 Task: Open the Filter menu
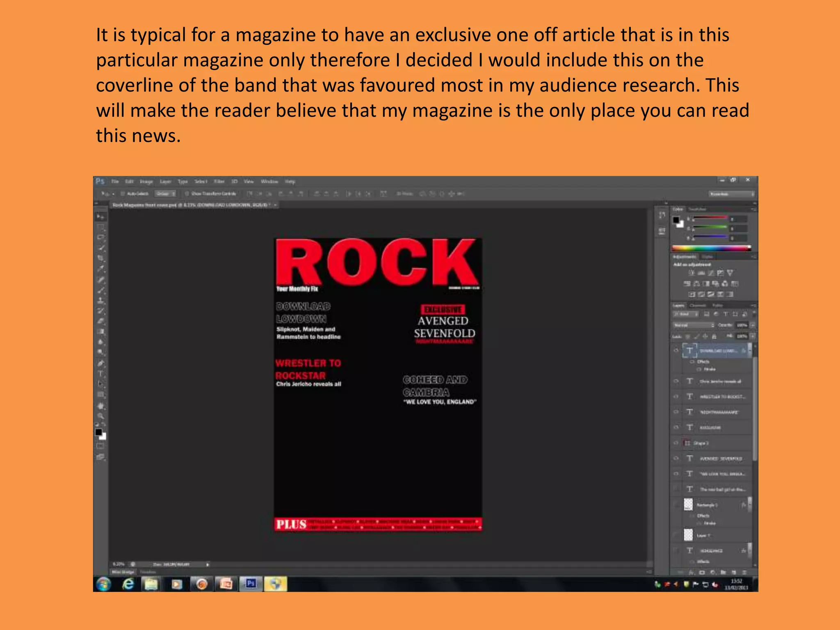[219, 181]
